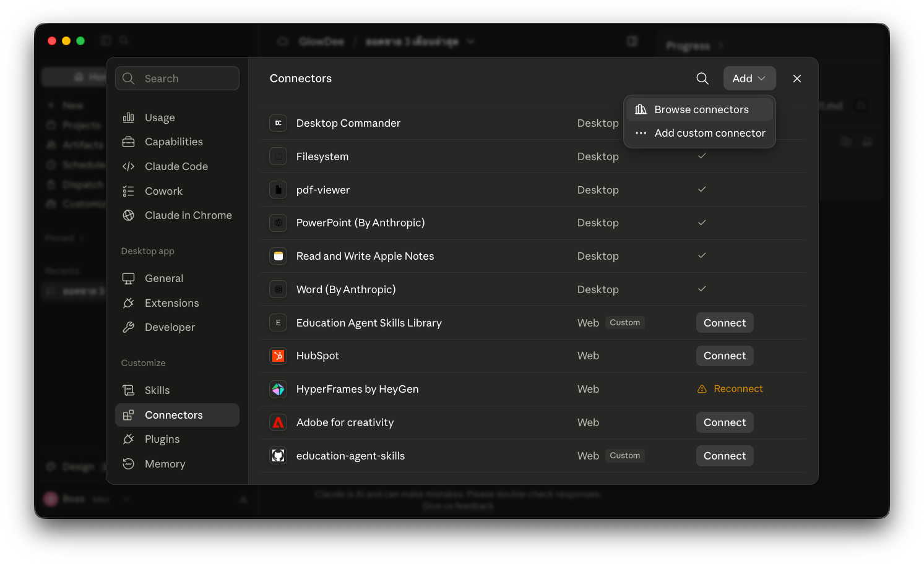This screenshot has height=564, width=924.
Task: Click the Apple Notes connector icon
Action: [x=278, y=256]
